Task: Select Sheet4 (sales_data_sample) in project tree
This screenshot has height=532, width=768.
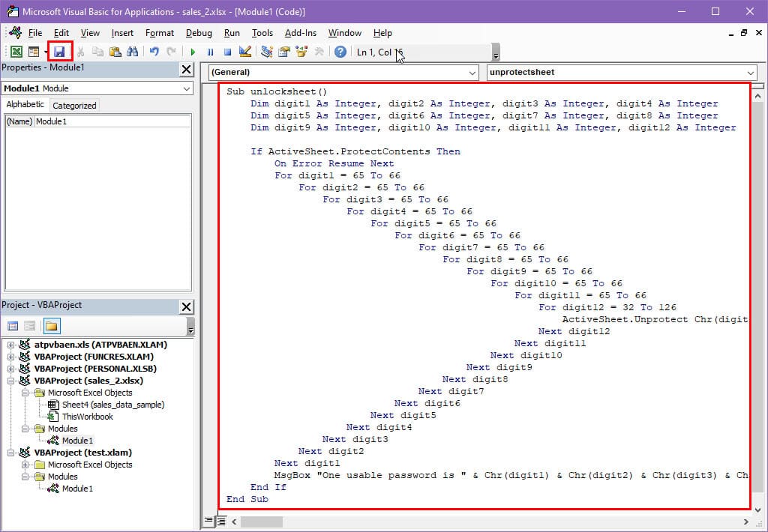Action: 112,405
